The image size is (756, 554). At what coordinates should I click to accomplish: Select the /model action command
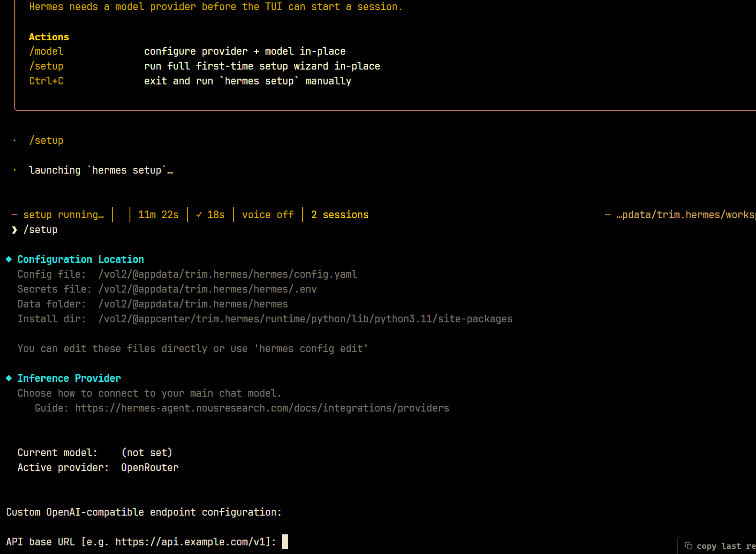click(x=46, y=51)
